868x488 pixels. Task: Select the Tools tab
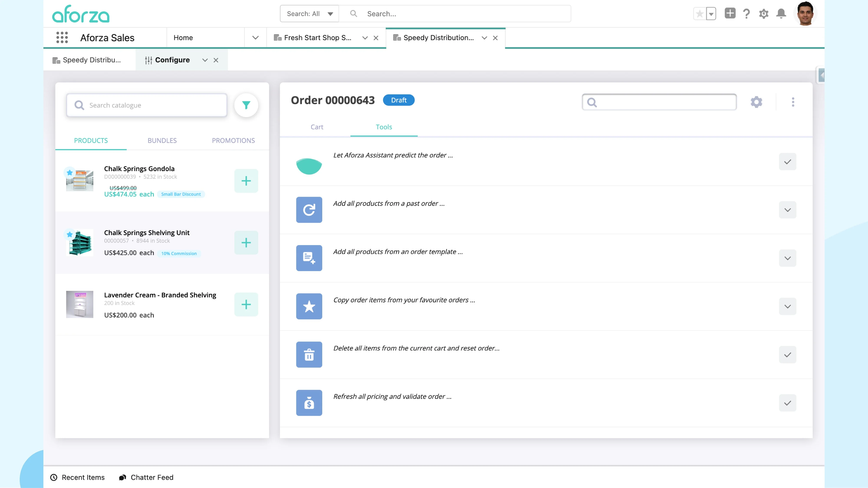(x=384, y=127)
